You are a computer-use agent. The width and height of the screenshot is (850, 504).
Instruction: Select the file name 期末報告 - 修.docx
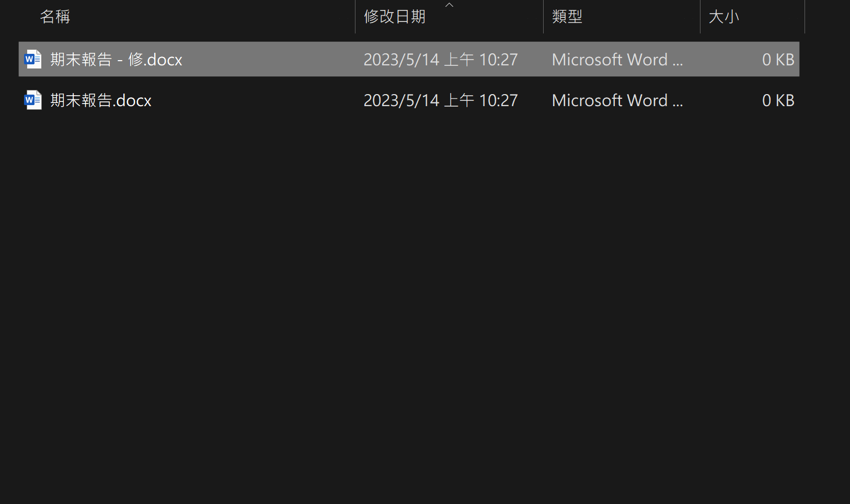[x=116, y=60]
